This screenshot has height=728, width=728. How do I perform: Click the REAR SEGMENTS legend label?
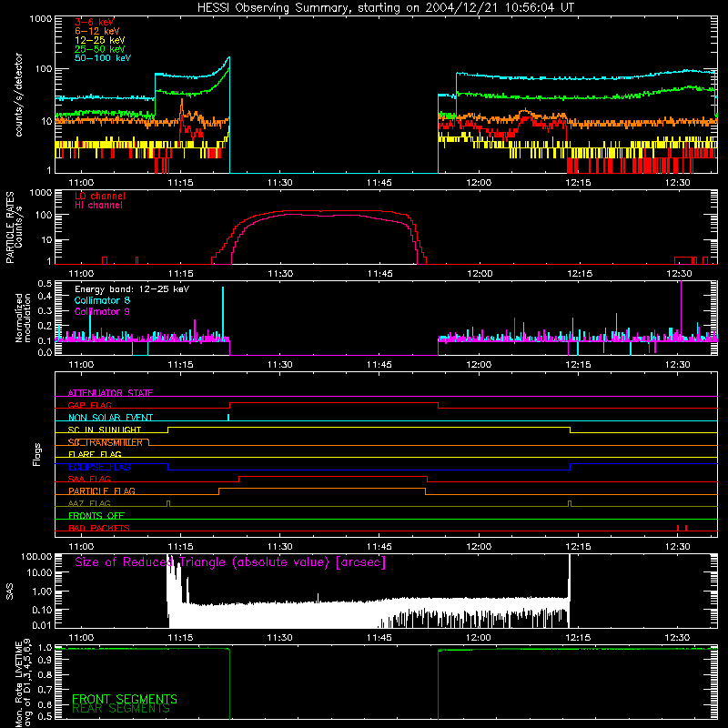(x=121, y=709)
